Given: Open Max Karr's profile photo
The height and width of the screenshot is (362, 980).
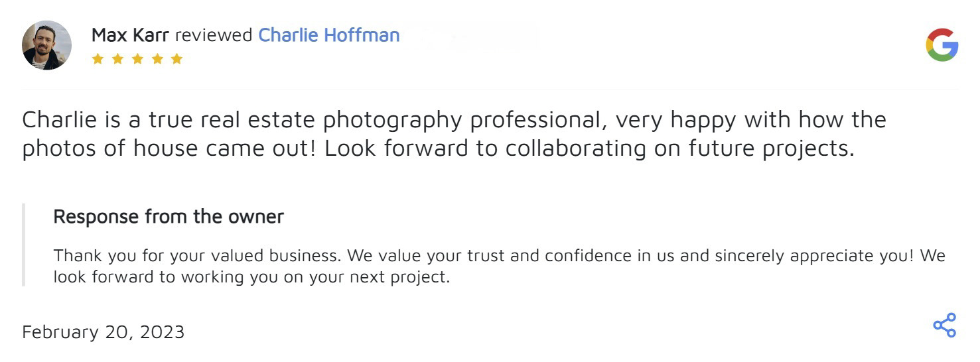Looking at the screenshot, I should pos(46,45).
